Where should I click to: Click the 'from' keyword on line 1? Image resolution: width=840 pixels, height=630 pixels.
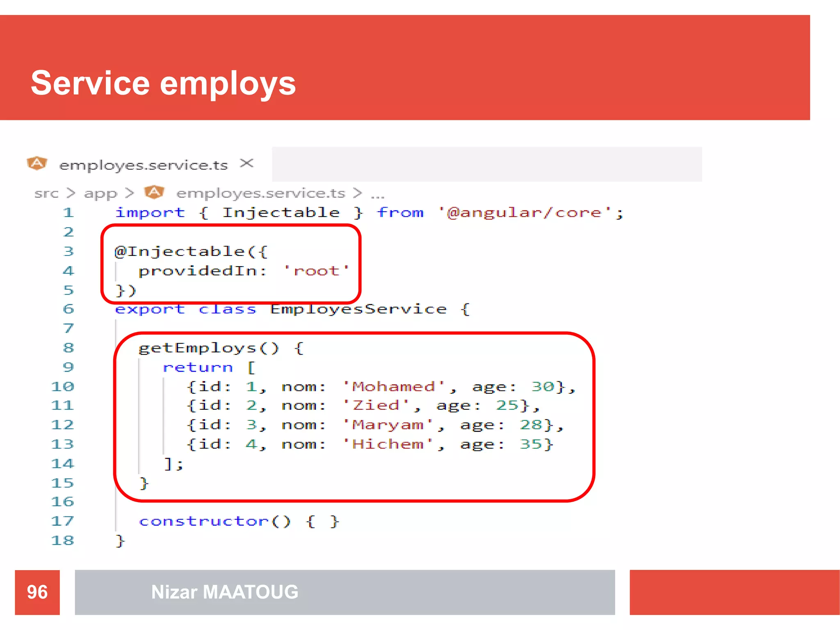(400, 212)
